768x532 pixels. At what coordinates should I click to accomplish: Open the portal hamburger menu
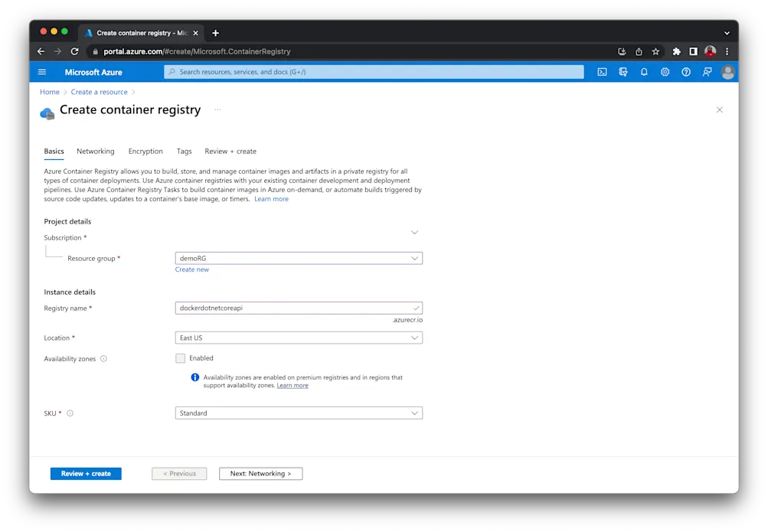click(x=42, y=71)
